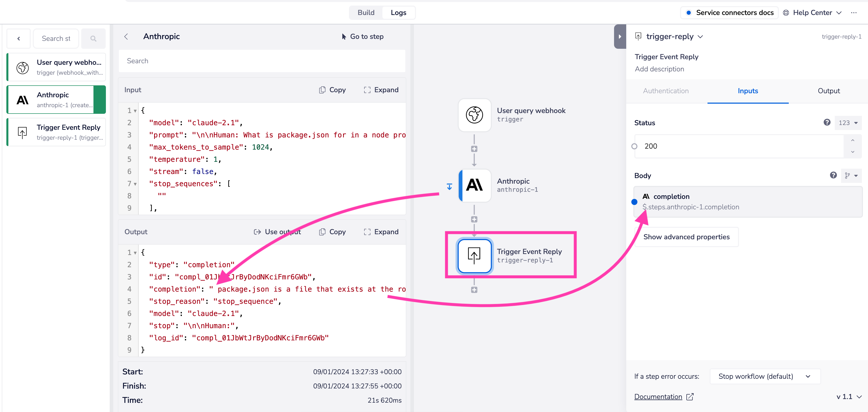Click the search magnifier icon in steps list
Image resolution: width=868 pixels, height=412 pixels.
pyautogui.click(x=93, y=39)
